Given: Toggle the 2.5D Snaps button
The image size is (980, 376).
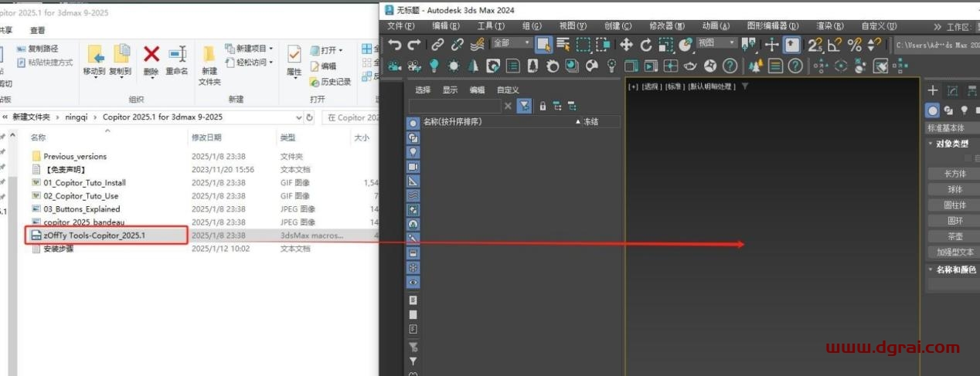Looking at the screenshot, I should click(x=815, y=44).
